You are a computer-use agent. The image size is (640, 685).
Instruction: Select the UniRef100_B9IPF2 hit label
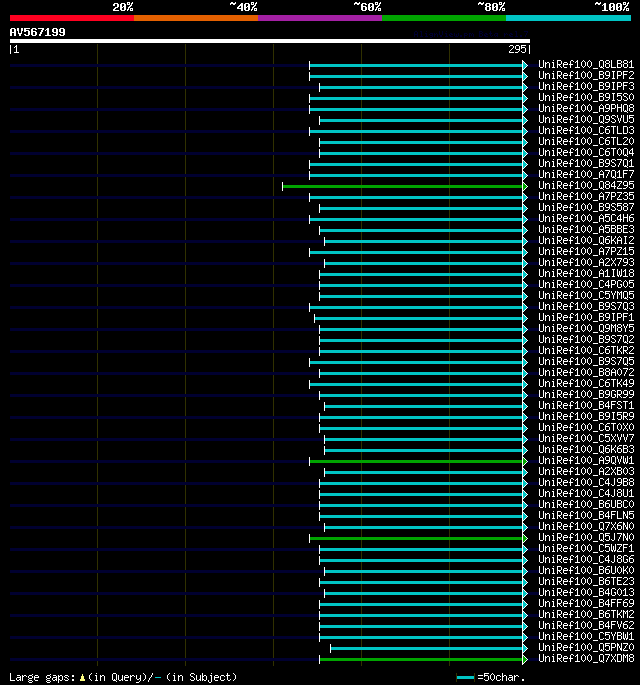tap(586, 75)
